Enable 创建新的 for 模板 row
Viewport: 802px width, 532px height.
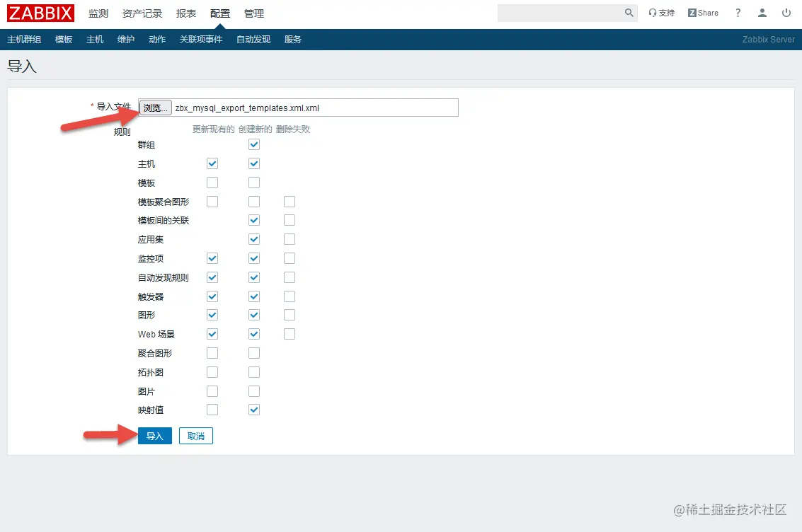click(x=253, y=182)
